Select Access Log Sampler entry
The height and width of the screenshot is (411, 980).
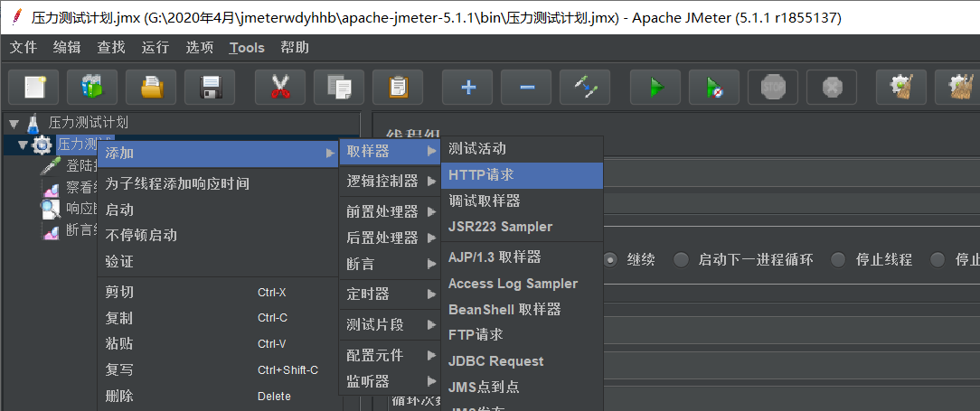[x=522, y=284]
